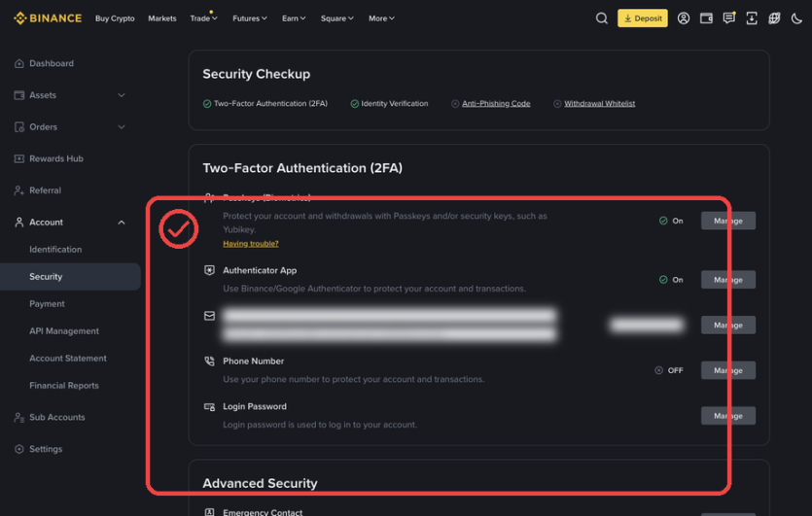Open the Square dropdown menu

click(337, 18)
